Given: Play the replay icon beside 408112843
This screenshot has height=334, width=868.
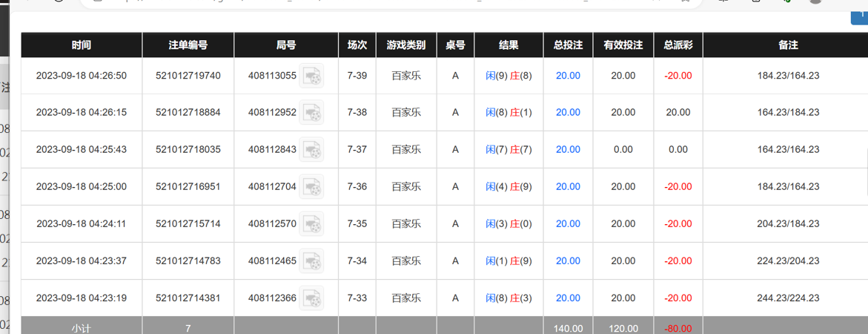Looking at the screenshot, I should pyautogui.click(x=311, y=150).
